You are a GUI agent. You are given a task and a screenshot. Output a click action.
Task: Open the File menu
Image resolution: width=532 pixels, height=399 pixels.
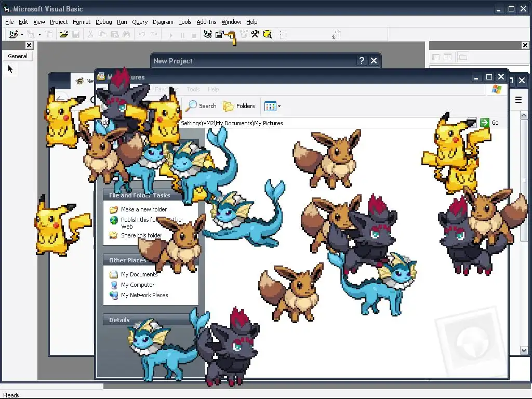pos(9,22)
